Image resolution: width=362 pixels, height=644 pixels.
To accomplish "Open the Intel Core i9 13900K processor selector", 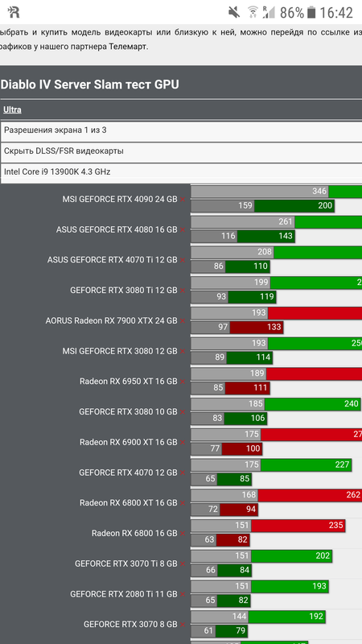I will (x=181, y=172).
